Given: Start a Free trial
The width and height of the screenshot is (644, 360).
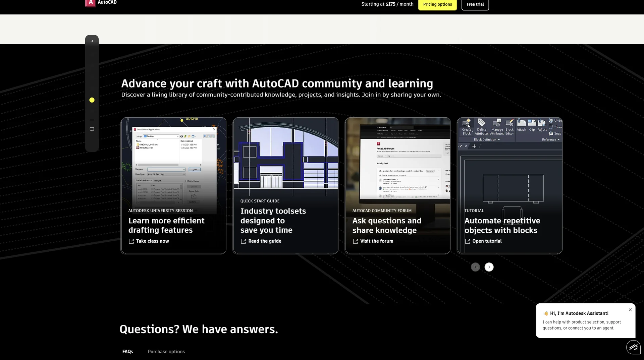Looking at the screenshot, I should [x=475, y=4].
